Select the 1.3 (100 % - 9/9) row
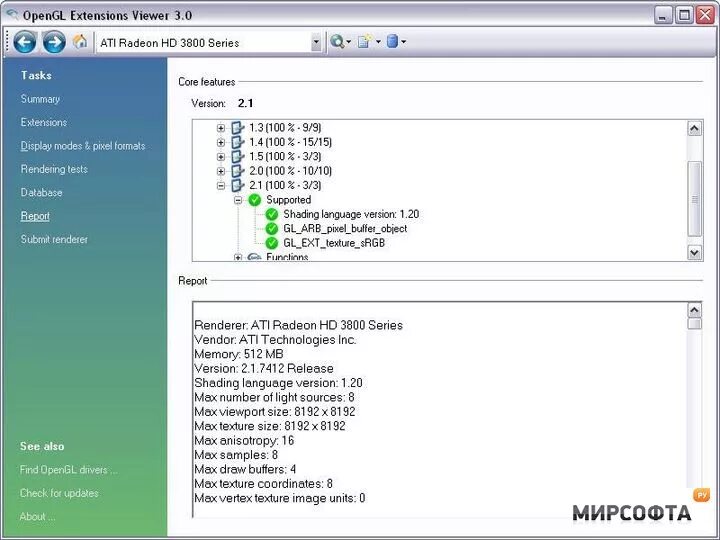Screen dimensions: 720x540 (x=285, y=127)
